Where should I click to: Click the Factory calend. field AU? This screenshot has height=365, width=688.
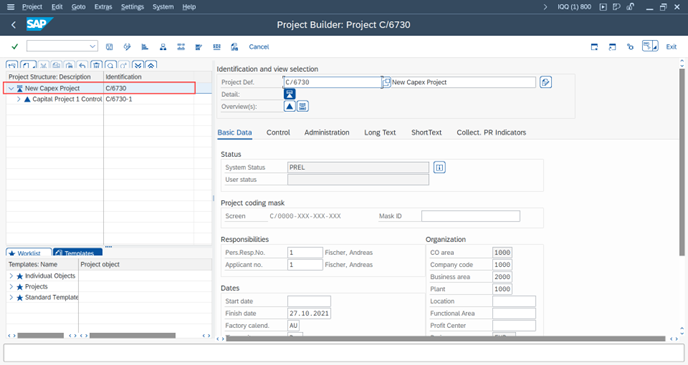pos(294,326)
